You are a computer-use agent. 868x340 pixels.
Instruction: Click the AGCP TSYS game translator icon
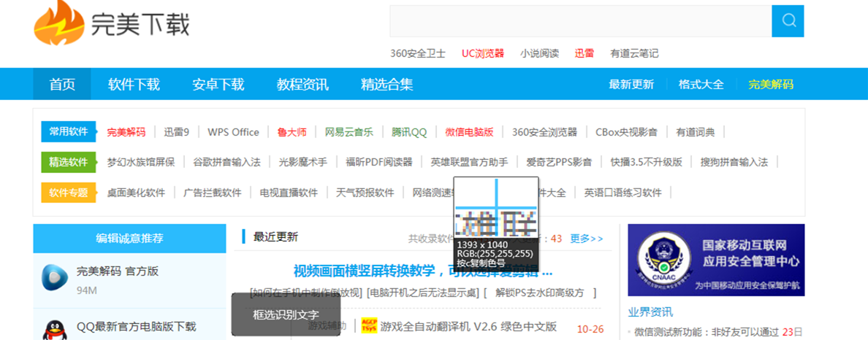pos(369,325)
